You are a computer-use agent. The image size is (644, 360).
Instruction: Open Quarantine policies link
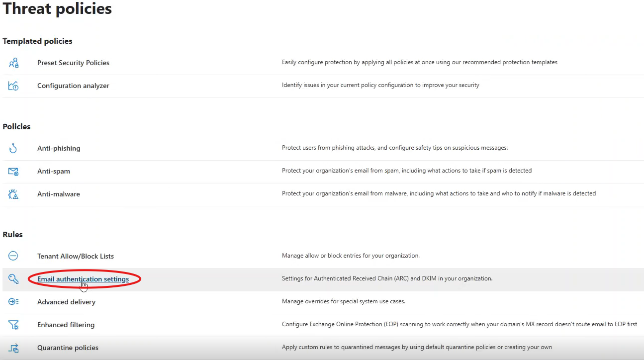(x=68, y=348)
